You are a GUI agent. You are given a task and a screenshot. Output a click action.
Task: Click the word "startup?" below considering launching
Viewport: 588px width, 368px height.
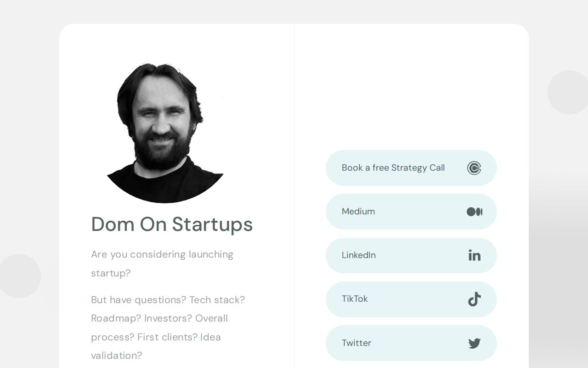click(x=111, y=273)
